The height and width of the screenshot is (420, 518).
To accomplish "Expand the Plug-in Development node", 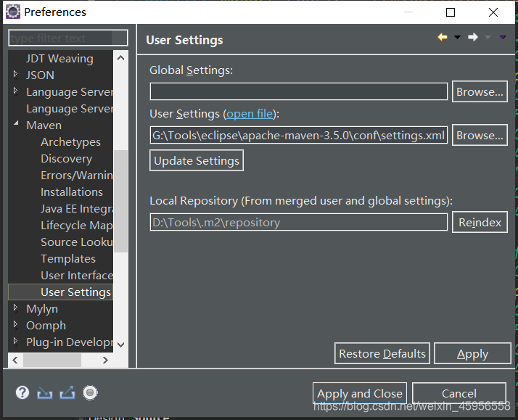I will point(15,341).
